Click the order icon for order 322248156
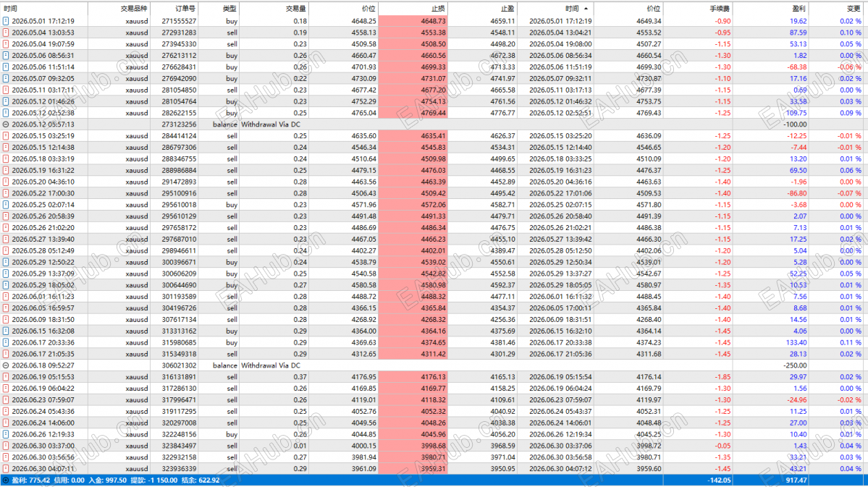Screen dimensions: 868x487 coord(6,434)
